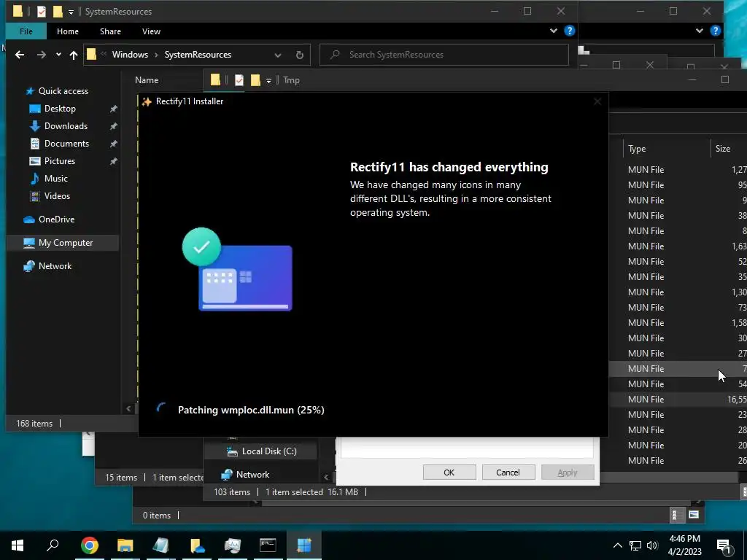Open the Home ribbon tab

68,31
